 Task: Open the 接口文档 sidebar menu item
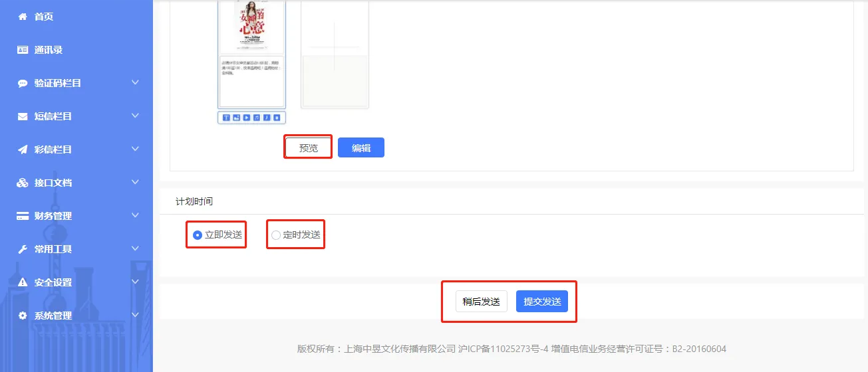(53, 183)
